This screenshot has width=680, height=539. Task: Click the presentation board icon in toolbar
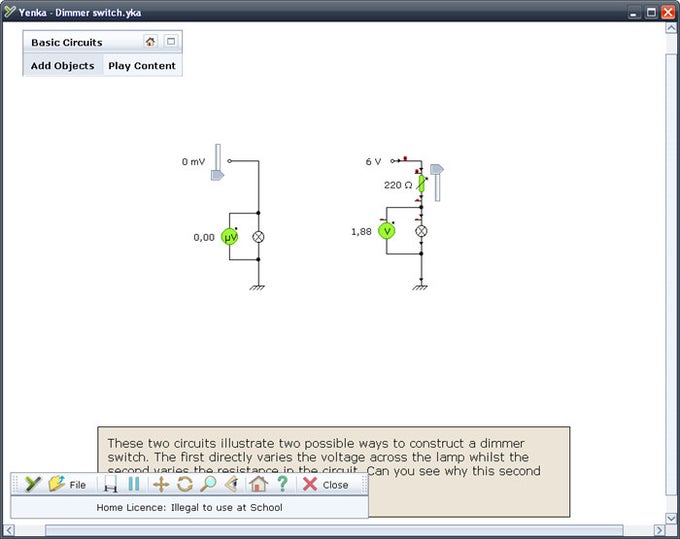(111, 484)
